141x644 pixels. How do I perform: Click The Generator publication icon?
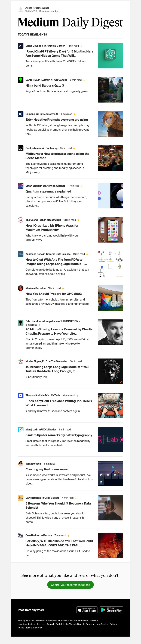(21, 361)
